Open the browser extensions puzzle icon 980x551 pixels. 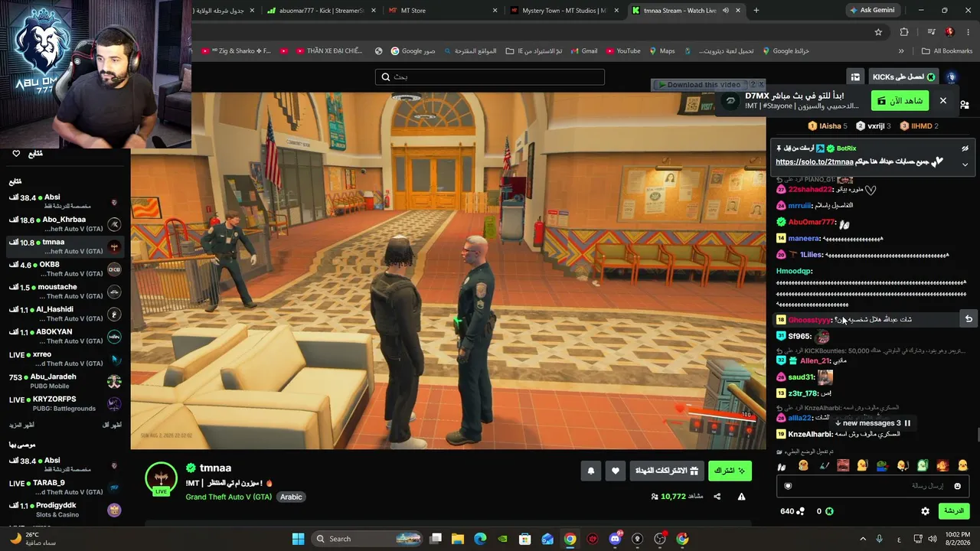click(904, 32)
